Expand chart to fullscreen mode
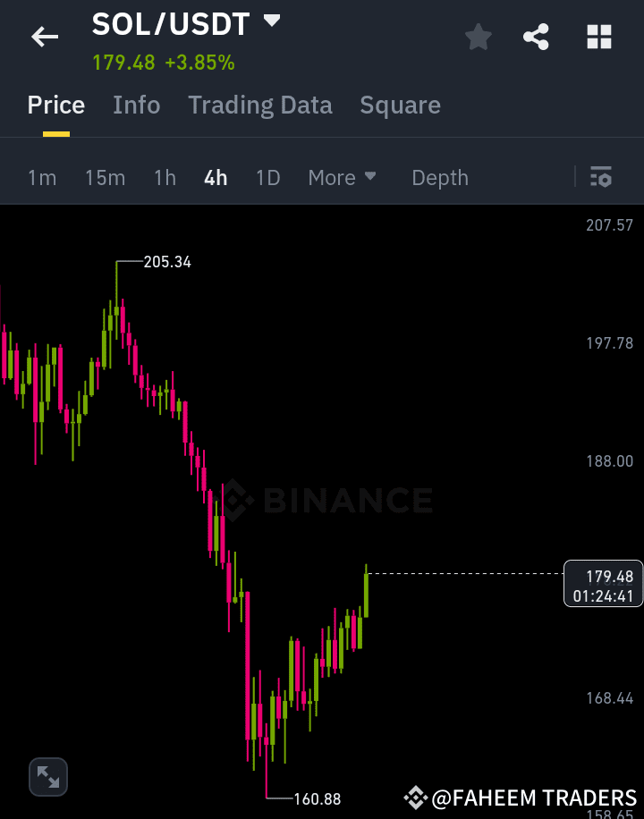 (47, 776)
